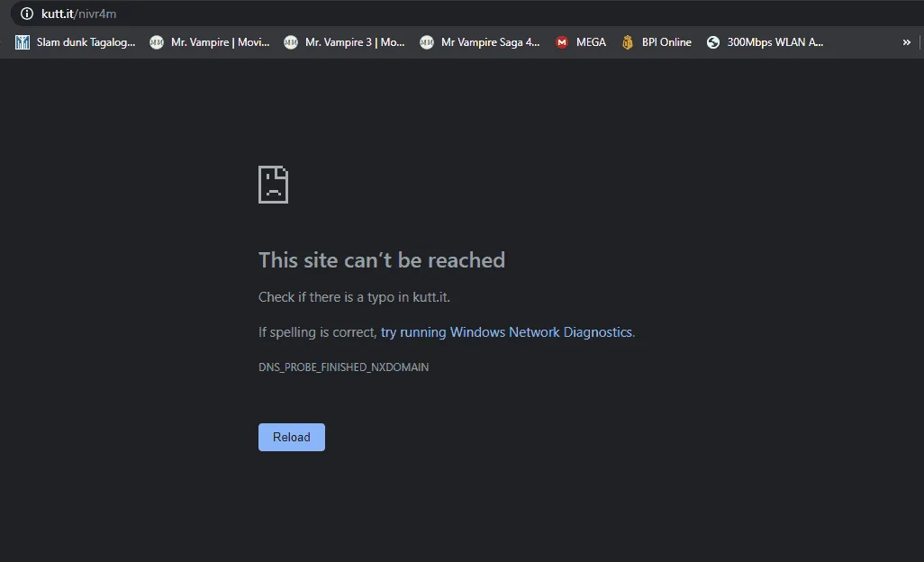
Task: Open the 300Mbps WLAN bookmark
Action: tap(765, 42)
